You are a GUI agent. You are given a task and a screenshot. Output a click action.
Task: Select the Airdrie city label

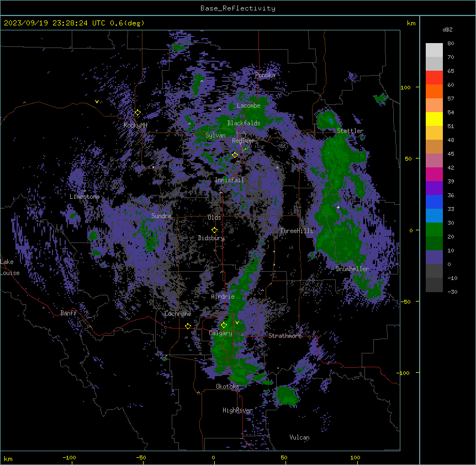(223, 297)
